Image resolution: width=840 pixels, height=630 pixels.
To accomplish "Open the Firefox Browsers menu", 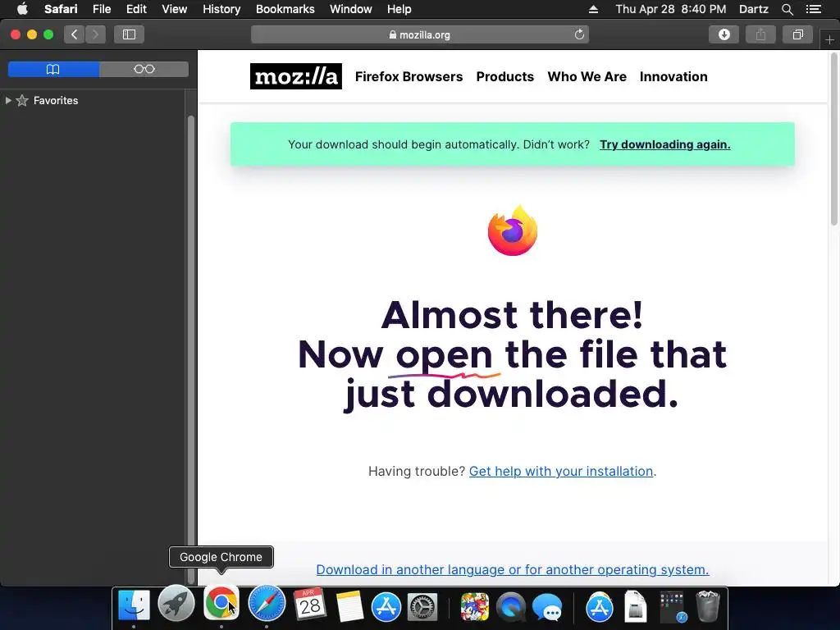I will tap(409, 76).
